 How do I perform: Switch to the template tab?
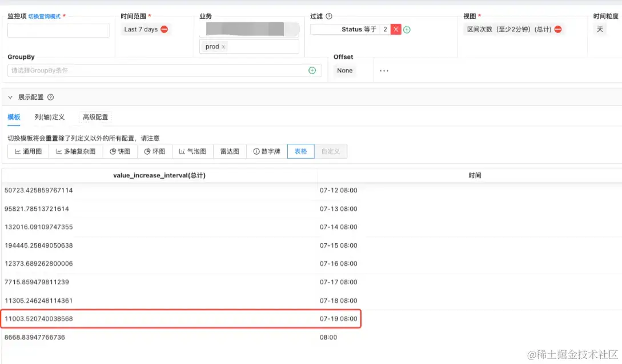click(x=14, y=117)
